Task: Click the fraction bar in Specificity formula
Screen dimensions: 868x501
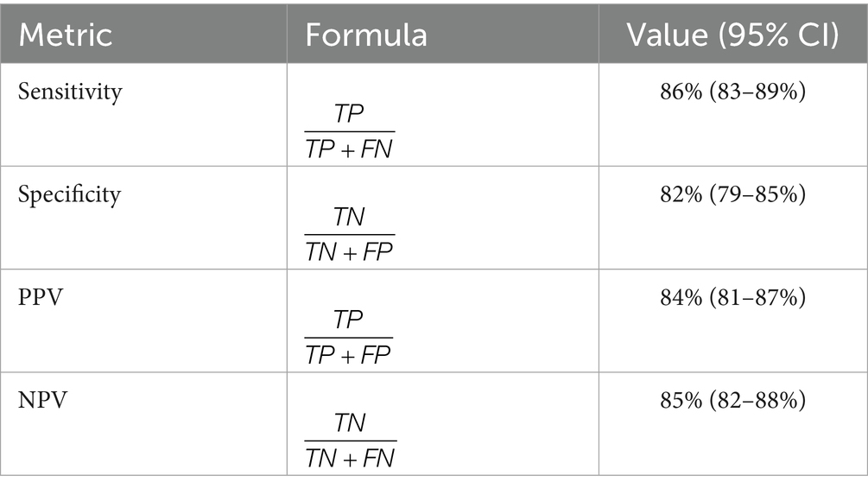Action: pos(349,234)
